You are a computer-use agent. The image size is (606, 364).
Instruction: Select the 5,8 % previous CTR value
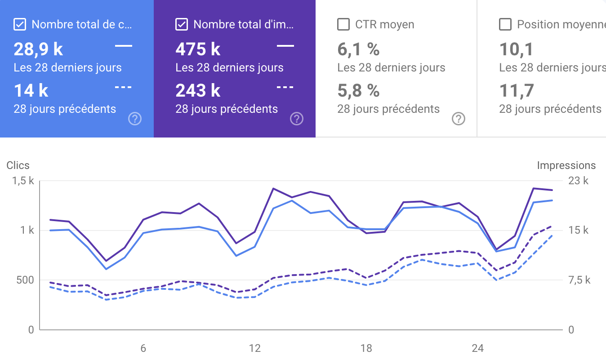359,90
